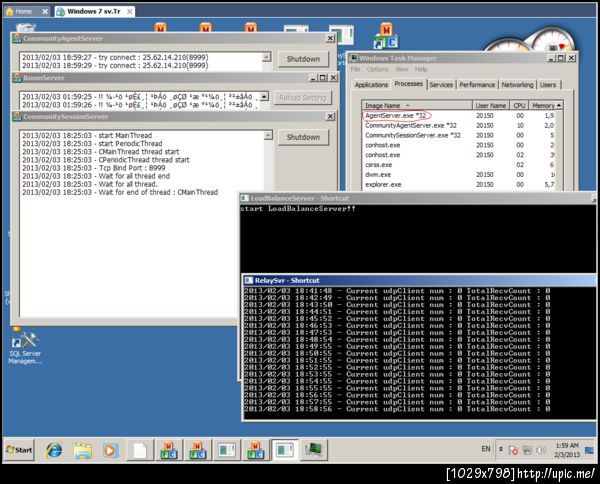The height and width of the screenshot is (484, 600).
Task: Open Windows Explorer folder taskbar icon
Action: coord(83,450)
